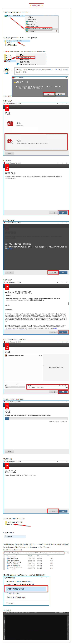This screenshot has height=644, width=73.
Task: Choose 替换目标中的文件(R)
Action: pyautogui.click(x=26, y=589)
